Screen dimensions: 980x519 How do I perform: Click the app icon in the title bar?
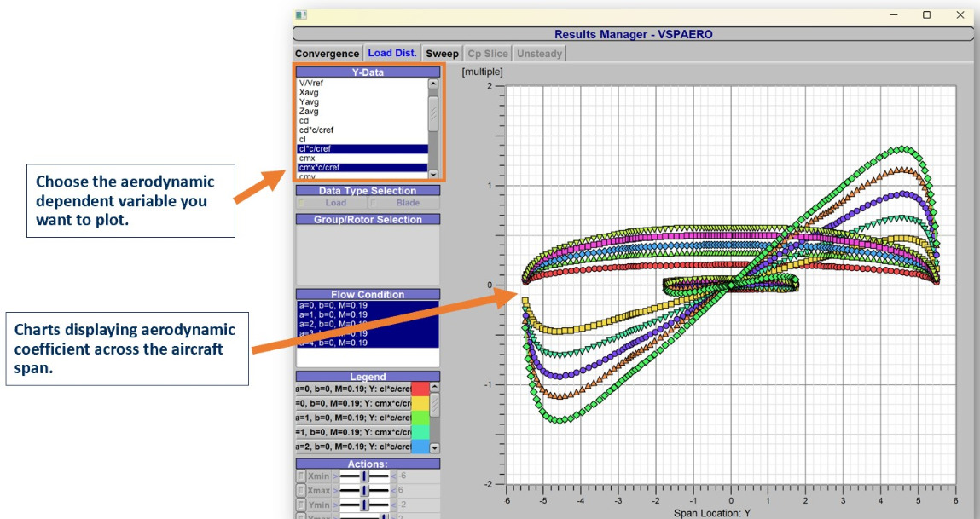[x=300, y=14]
